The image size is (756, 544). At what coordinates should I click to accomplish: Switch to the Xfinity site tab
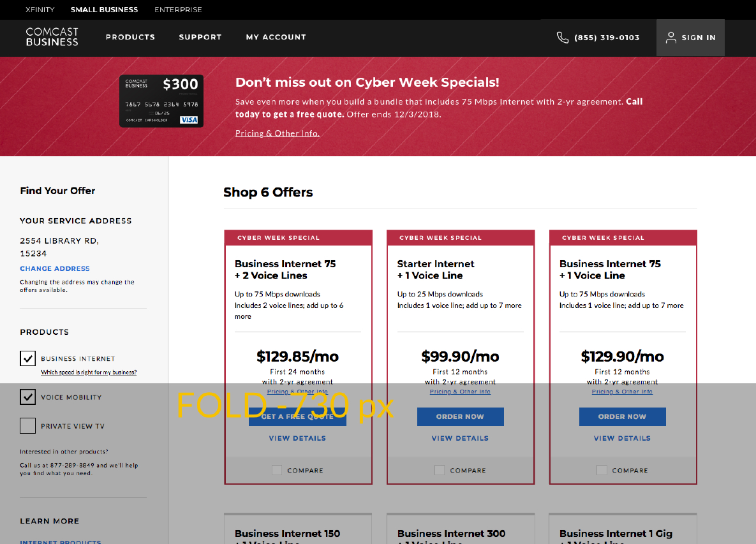[x=40, y=10]
